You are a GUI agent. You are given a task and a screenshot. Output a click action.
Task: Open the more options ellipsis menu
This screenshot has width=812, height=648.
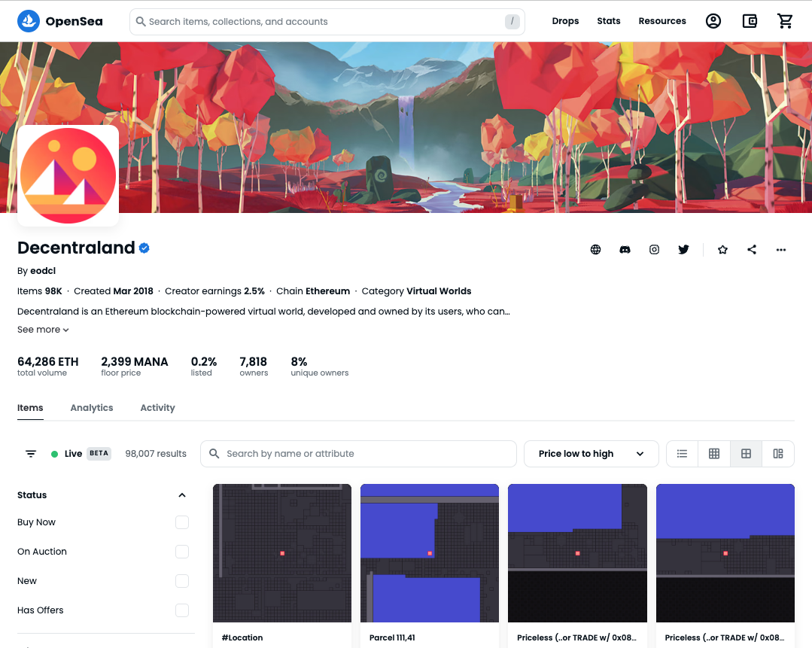tap(781, 250)
